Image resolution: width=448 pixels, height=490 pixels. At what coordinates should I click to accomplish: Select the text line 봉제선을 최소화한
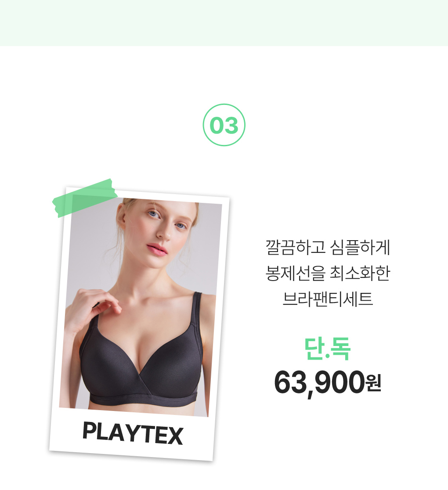(x=328, y=273)
